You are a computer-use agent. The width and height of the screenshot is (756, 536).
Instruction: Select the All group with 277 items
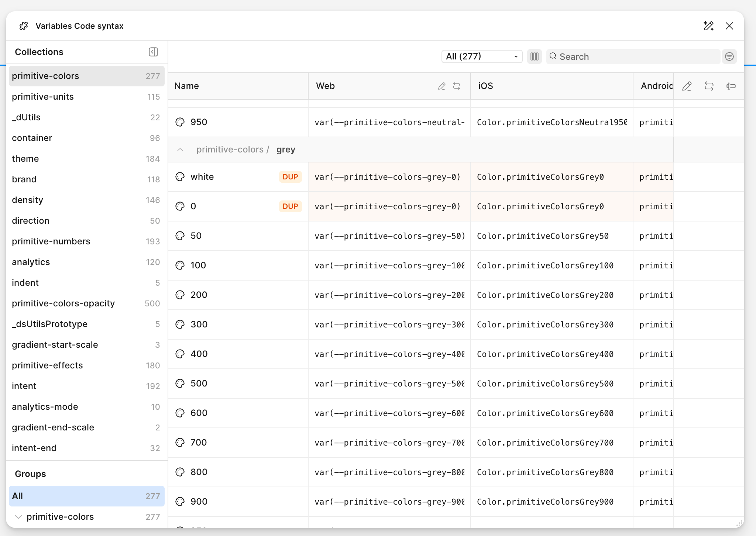pyautogui.click(x=87, y=496)
